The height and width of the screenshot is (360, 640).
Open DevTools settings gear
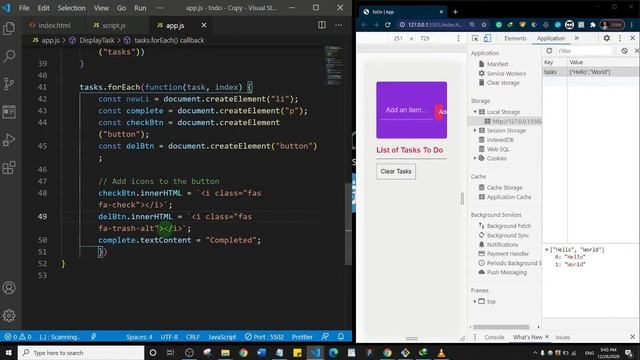607,38
